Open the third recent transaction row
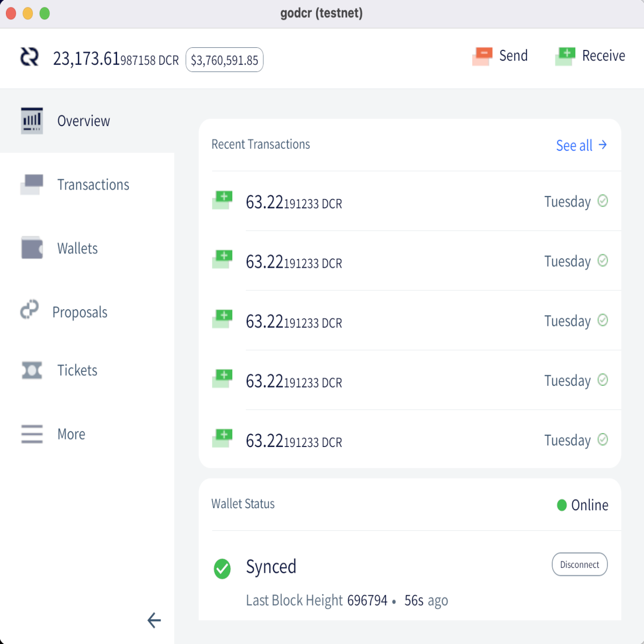The width and height of the screenshot is (644, 644). coord(410,320)
